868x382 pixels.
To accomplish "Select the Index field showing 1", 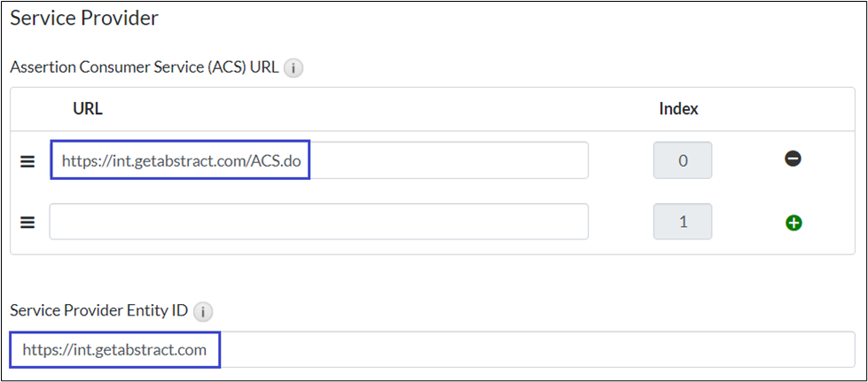I will coord(682,222).
